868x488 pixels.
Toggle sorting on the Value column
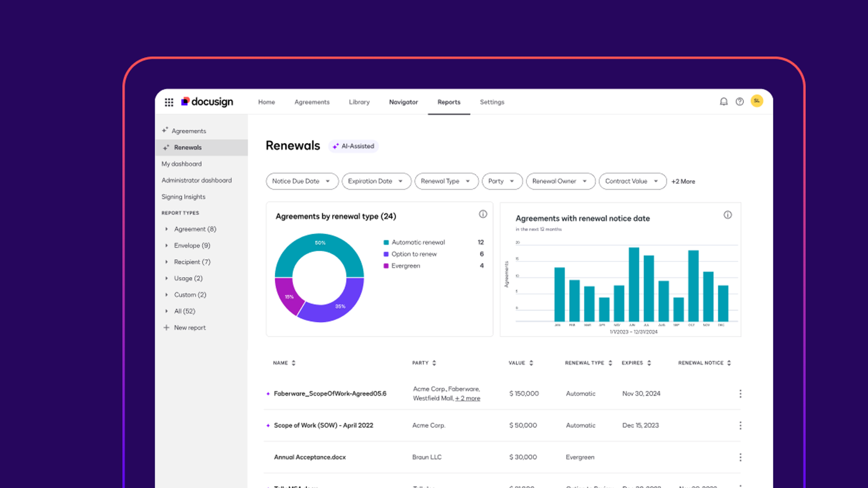[x=530, y=363]
